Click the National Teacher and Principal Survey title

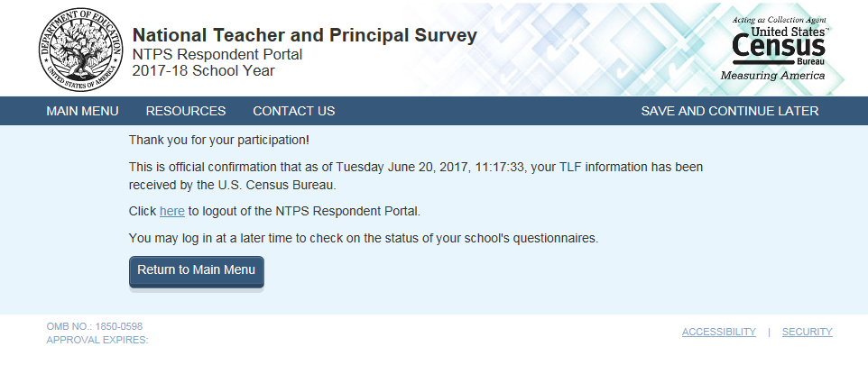coord(304,36)
